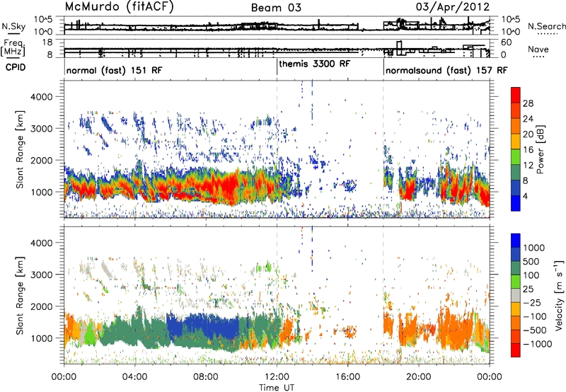
Task: Click the blue bottom segment of Power colorbar
Action: coord(516,203)
